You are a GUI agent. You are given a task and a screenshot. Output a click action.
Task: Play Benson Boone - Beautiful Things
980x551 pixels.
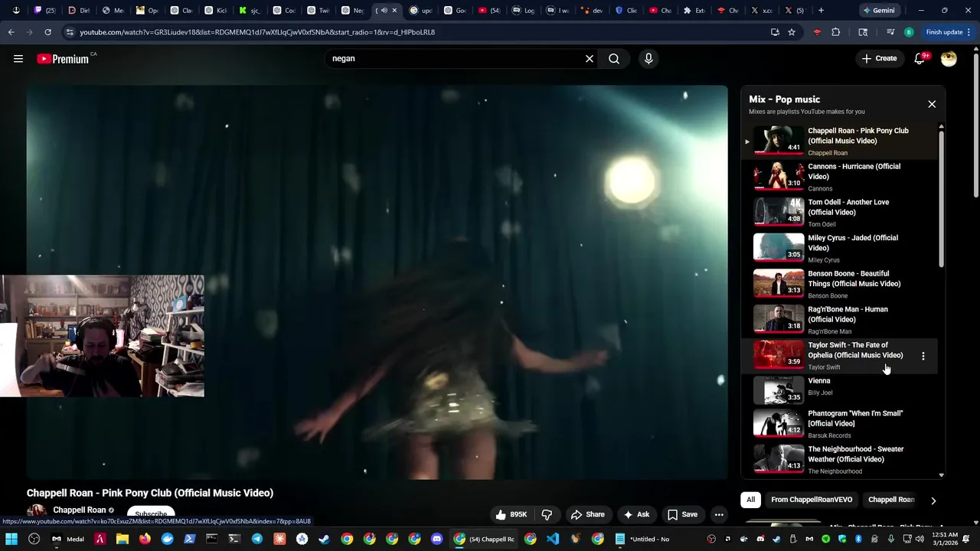838,284
